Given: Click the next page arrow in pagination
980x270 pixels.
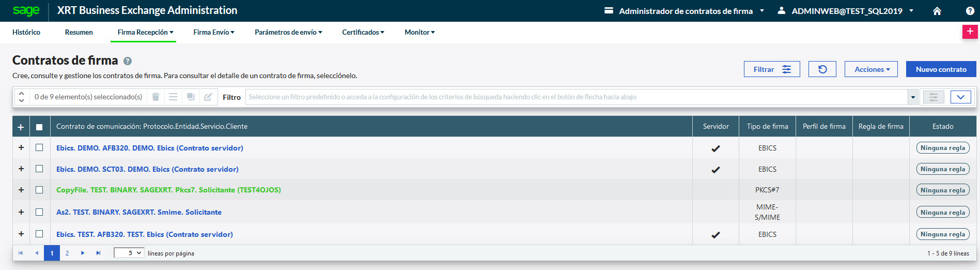Looking at the screenshot, I should [x=83, y=253].
